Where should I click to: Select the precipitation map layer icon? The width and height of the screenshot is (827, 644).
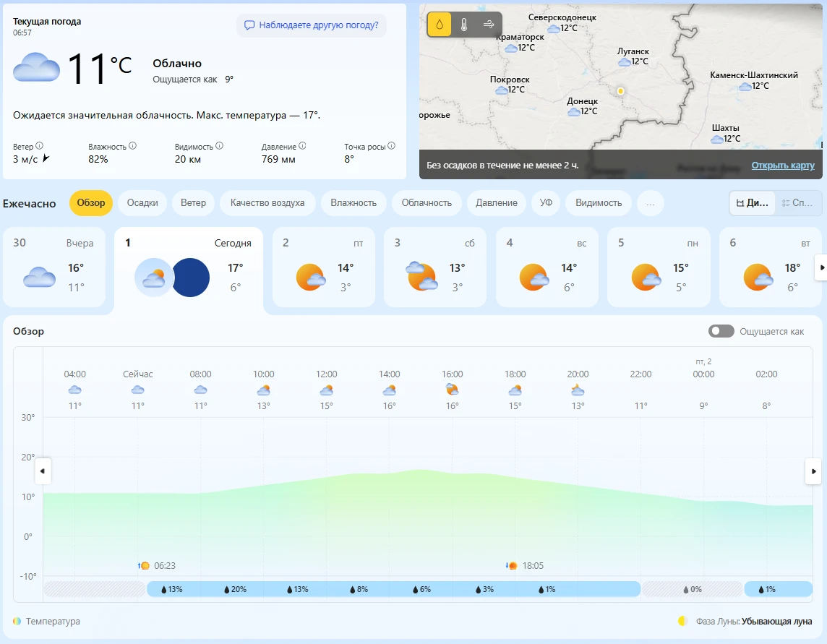click(440, 25)
